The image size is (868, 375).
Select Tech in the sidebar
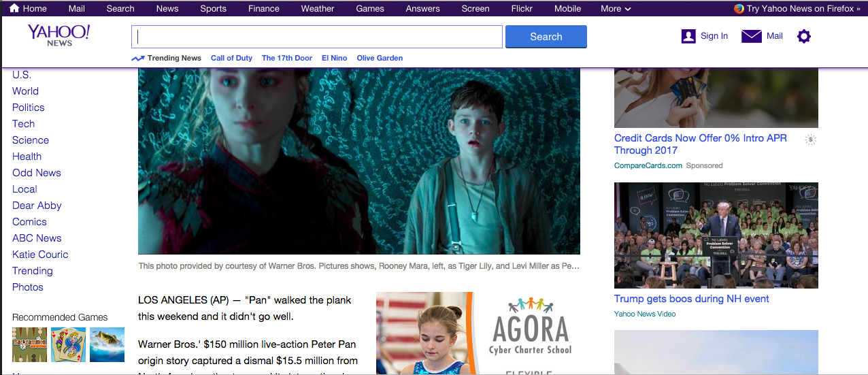[x=23, y=124]
